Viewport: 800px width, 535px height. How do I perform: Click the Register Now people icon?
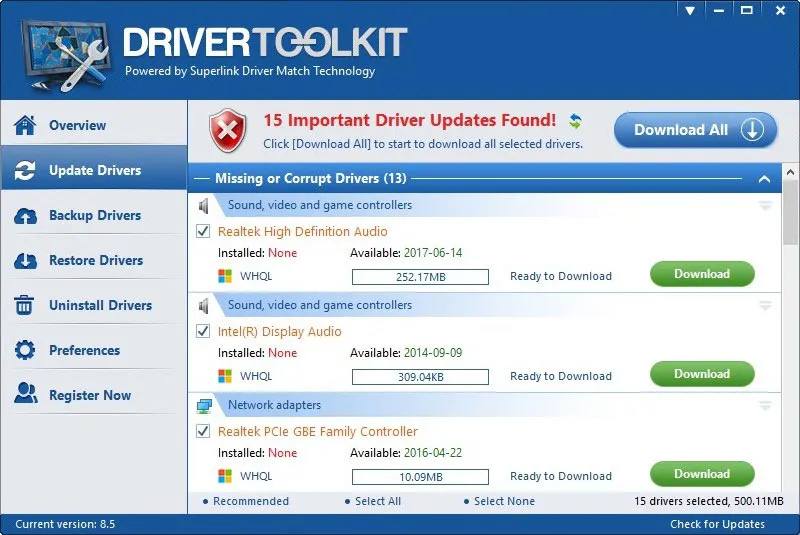pos(26,393)
